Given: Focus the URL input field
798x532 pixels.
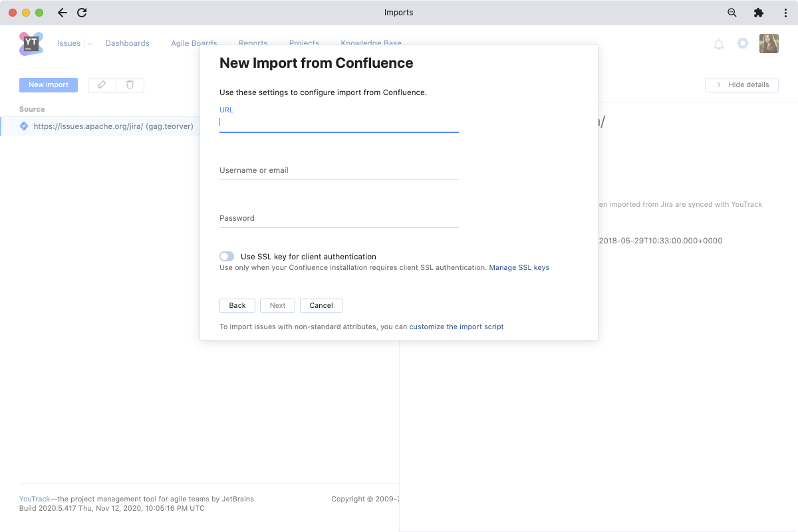Looking at the screenshot, I should click(x=339, y=122).
